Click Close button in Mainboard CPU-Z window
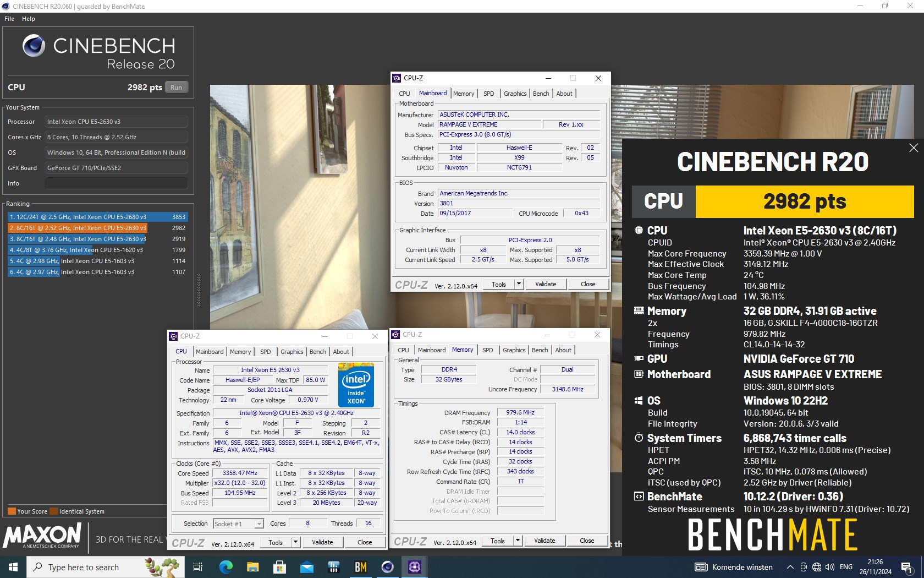Viewport: 924px width, 578px height. [588, 284]
